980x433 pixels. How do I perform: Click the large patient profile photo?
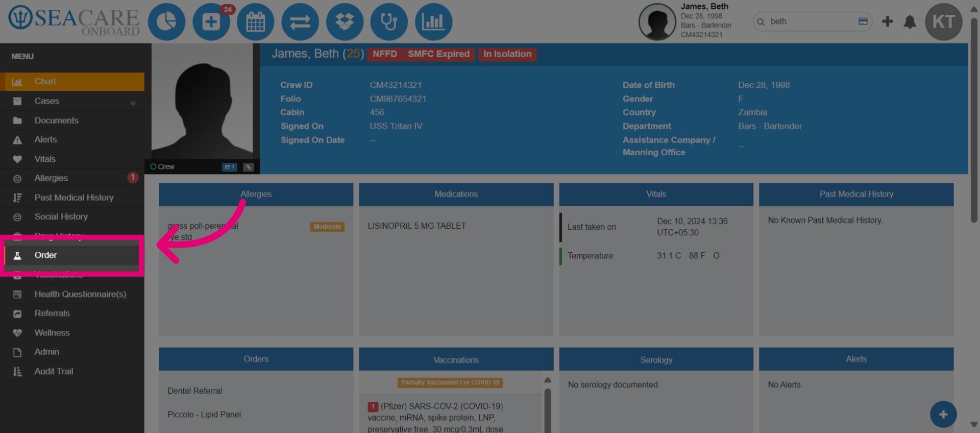tap(203, 101)
